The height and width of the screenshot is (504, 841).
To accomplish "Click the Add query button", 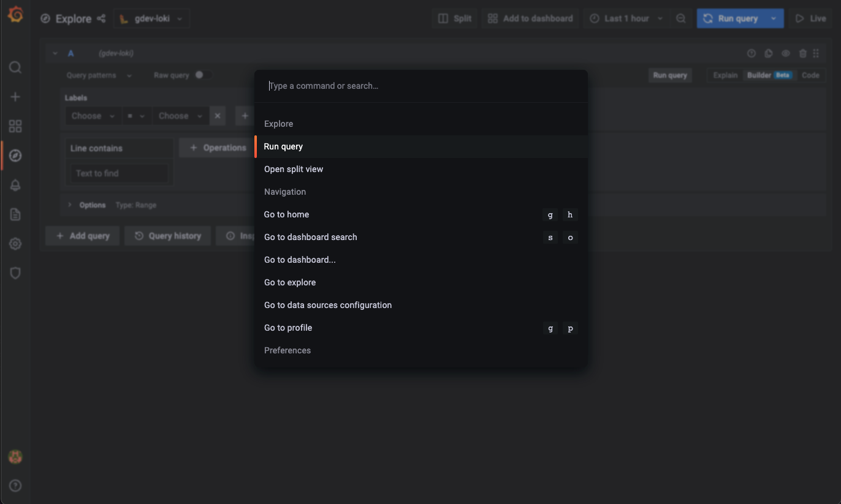I will [83, 236].
